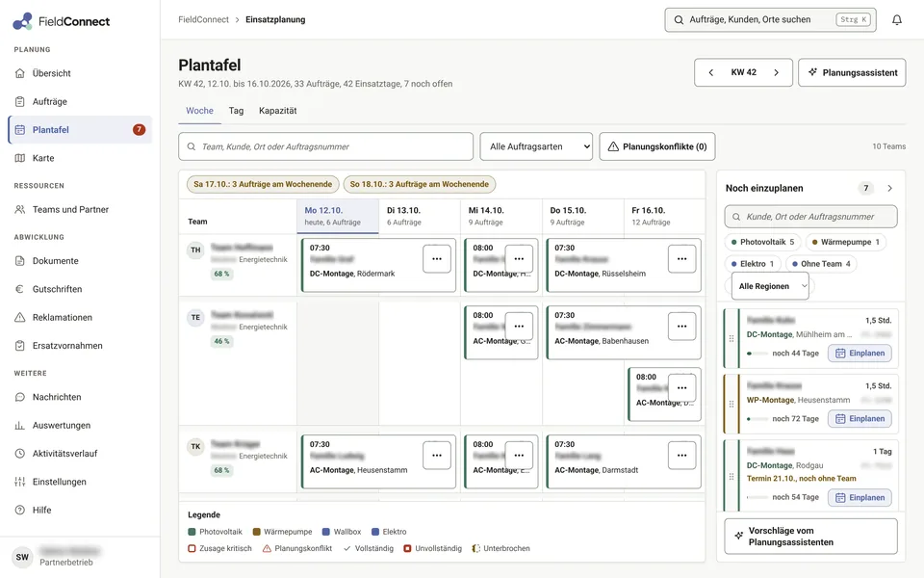Click the TK team avatar
The width and height of the screenshot is (924, 578).
[x=195, y=446]
